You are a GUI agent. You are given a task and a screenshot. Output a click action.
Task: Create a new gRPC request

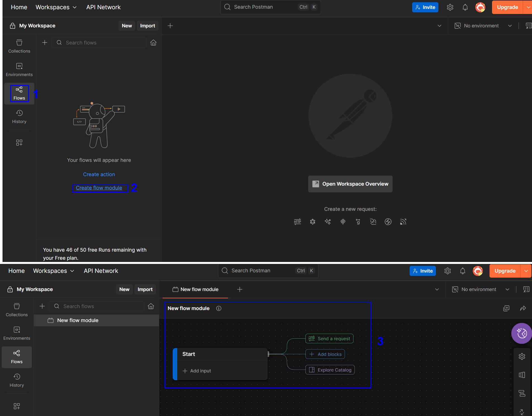358,222
